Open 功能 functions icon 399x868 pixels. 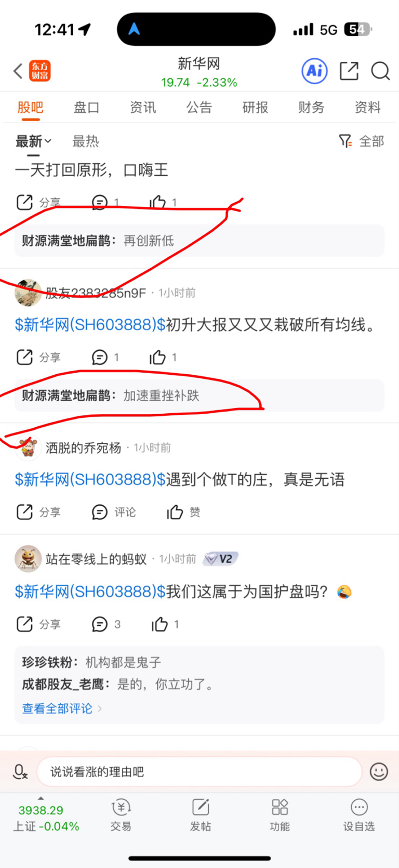[280, 815]
